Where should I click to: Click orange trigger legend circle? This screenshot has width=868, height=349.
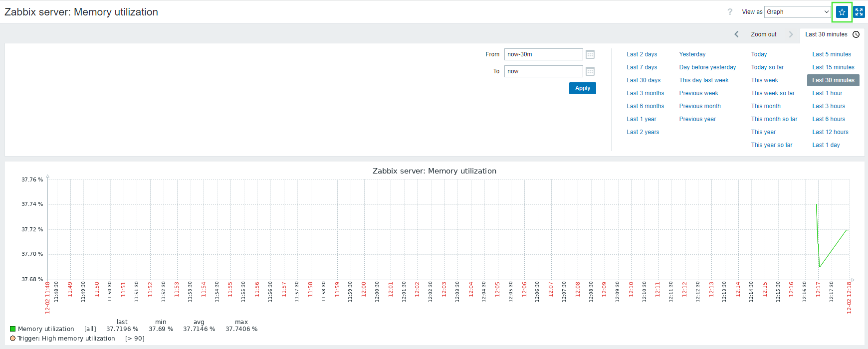click(x=13, y=339)
